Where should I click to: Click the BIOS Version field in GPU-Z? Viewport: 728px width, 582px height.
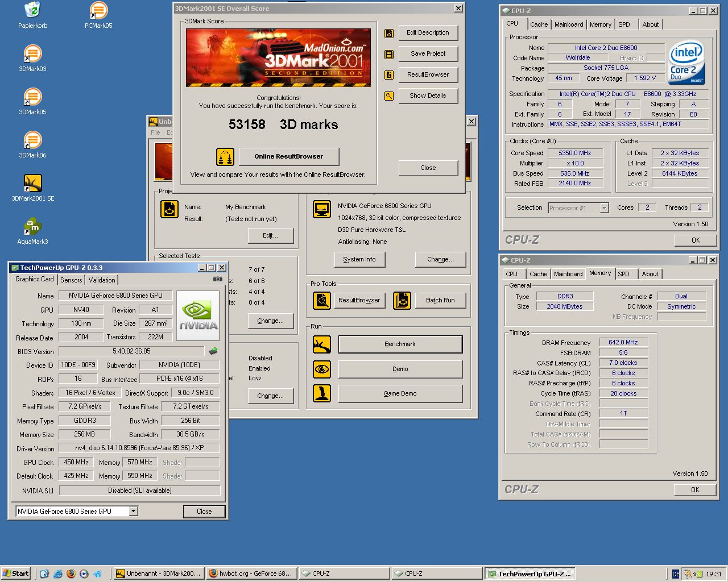coord(131,351)
